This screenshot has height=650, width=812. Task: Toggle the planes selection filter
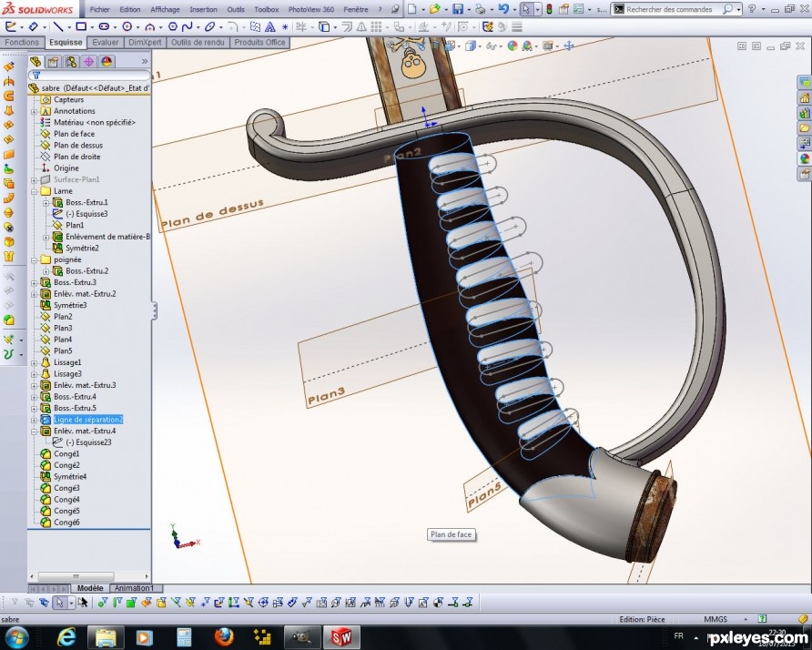coord(190,603)
